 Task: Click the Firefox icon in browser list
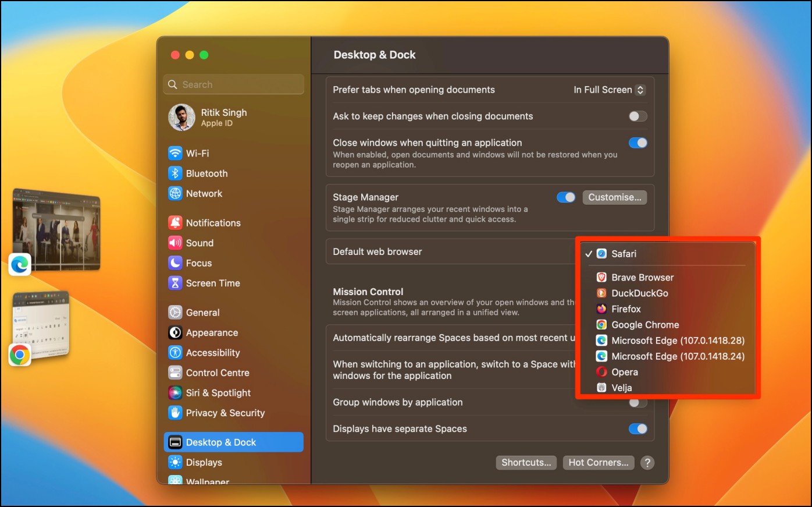(x=602, y=309)
